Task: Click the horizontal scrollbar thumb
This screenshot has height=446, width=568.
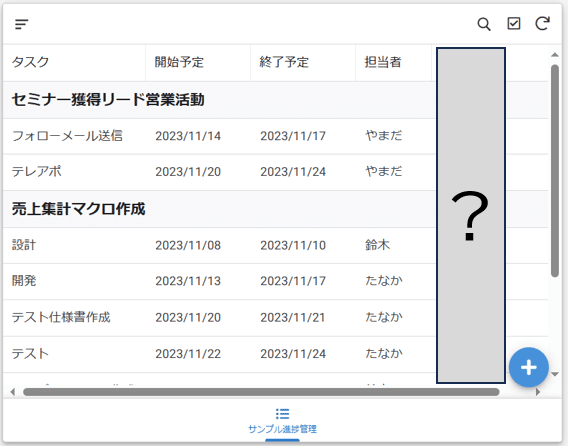Action: 261,392
